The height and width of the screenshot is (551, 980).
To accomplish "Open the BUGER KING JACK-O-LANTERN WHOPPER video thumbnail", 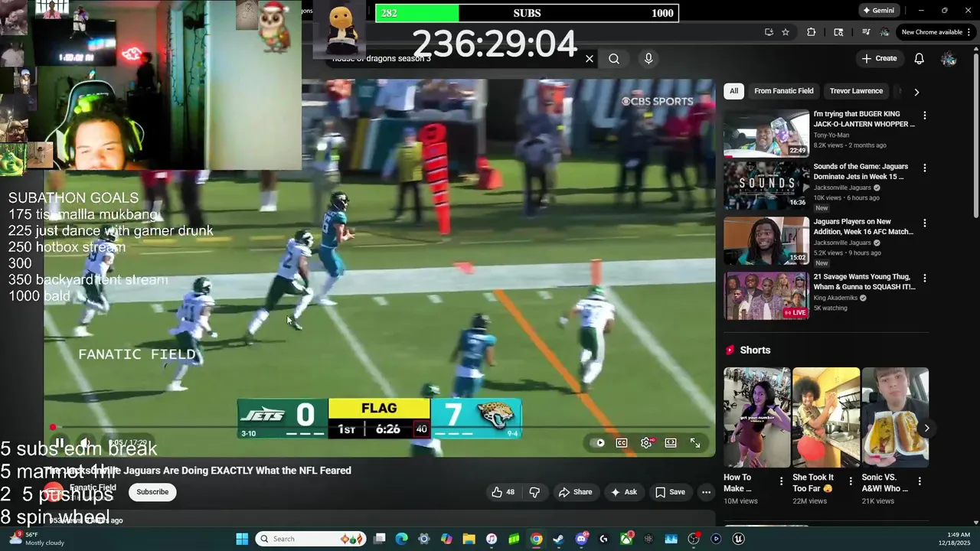I will tap(766, 133).
